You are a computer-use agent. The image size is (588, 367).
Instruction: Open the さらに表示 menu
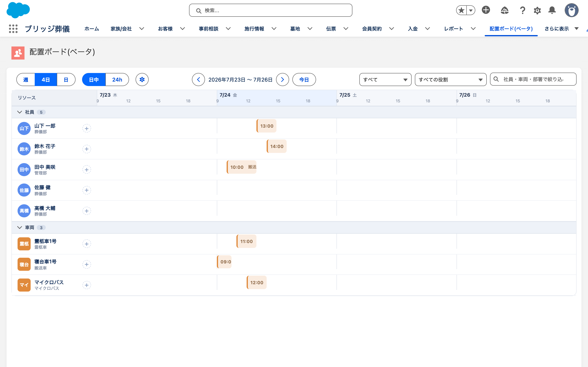click(x=561, y=29)
